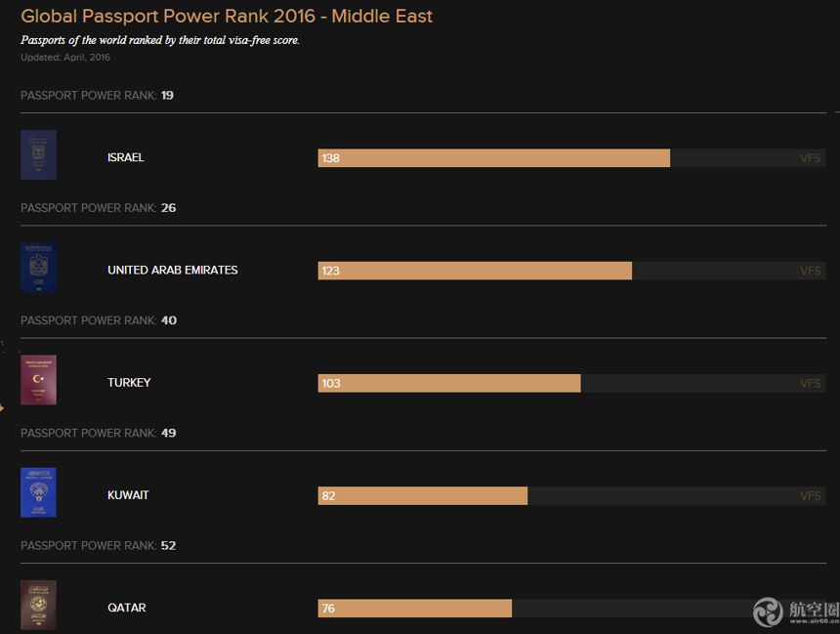Select the KUWAIT country name
The image size is (840, 634).
tap(128, 495)
